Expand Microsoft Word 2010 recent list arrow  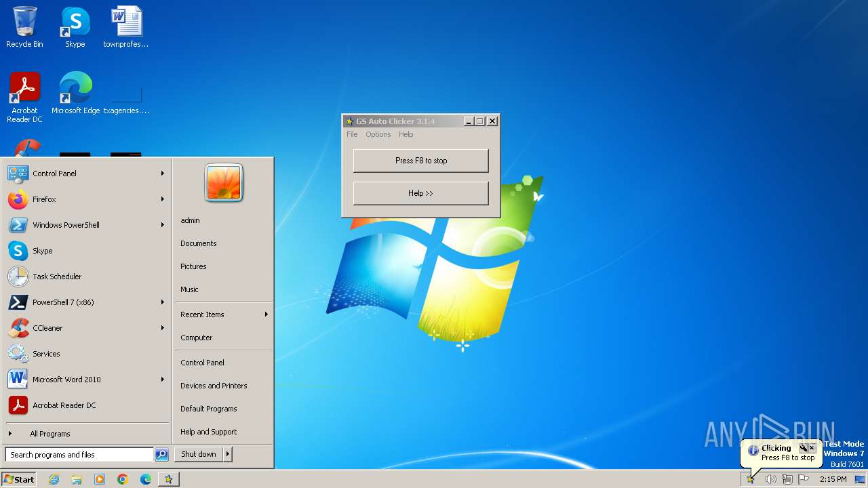(163, 380)
